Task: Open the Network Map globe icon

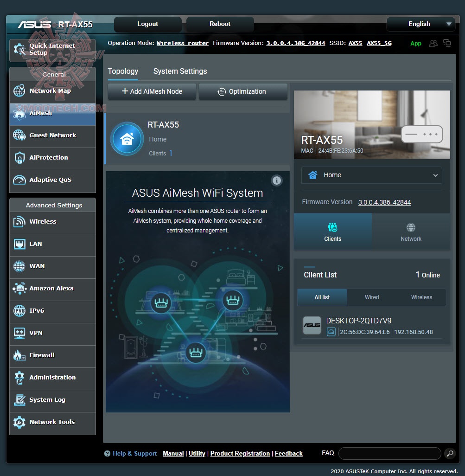Action: coord(19,90)
